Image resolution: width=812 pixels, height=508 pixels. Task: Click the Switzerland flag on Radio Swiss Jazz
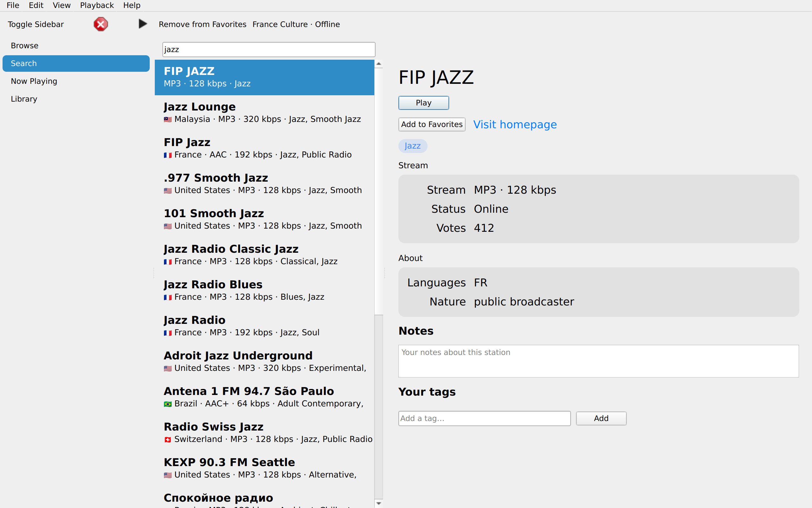point(168,439)
